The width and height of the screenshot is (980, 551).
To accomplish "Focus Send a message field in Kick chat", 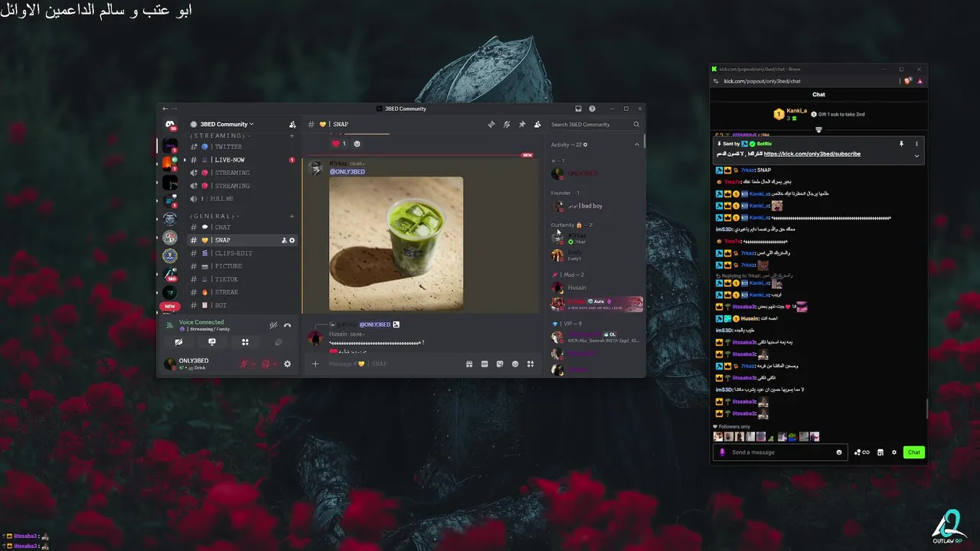I will pos(781,452).
